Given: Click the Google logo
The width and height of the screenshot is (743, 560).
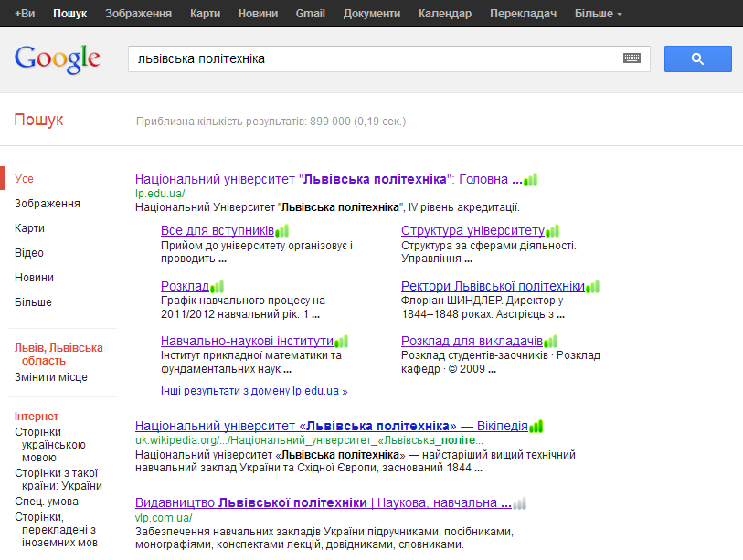Looking at the screenshot, I should (x=57, y=59).
